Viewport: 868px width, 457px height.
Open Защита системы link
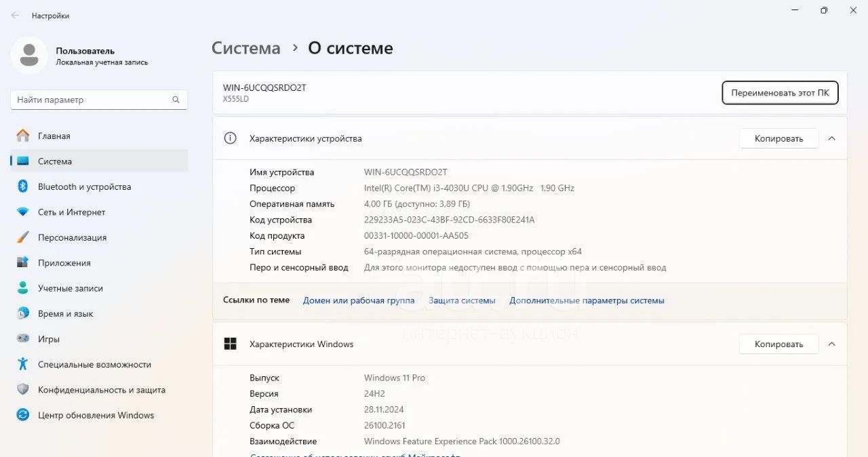(x=462, y=300)
